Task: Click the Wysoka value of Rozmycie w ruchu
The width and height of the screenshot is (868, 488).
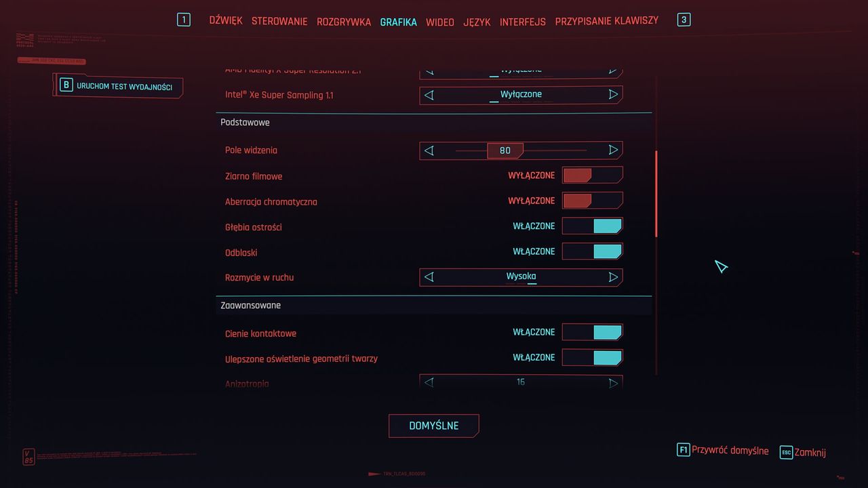Action: (x=521, y=277)
